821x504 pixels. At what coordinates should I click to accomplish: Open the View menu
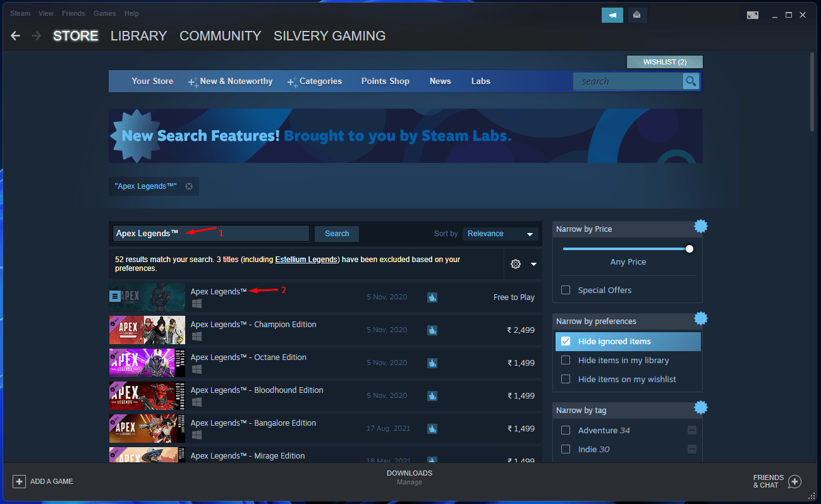[x=46, y=13]
